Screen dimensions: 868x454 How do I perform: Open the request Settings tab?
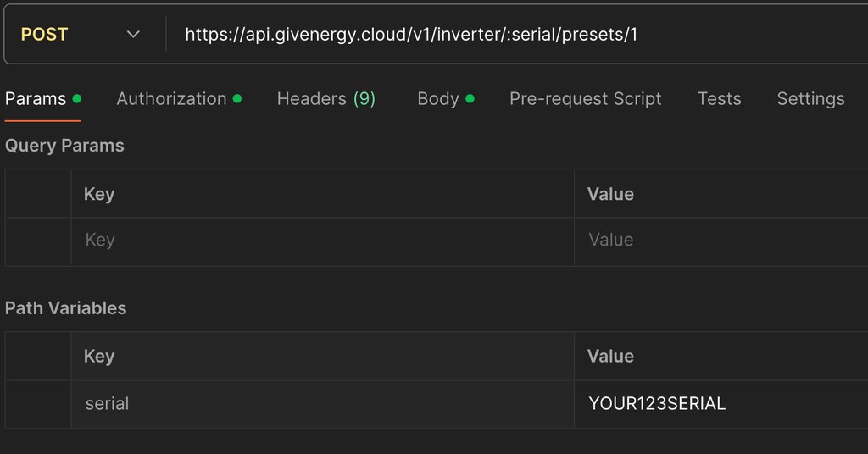pos(810,99)
